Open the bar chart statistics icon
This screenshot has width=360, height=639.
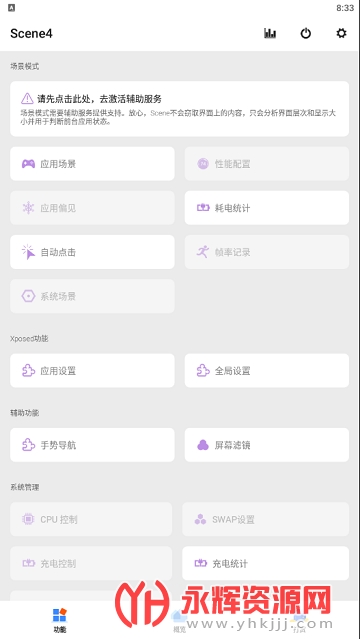click(270, 33)
